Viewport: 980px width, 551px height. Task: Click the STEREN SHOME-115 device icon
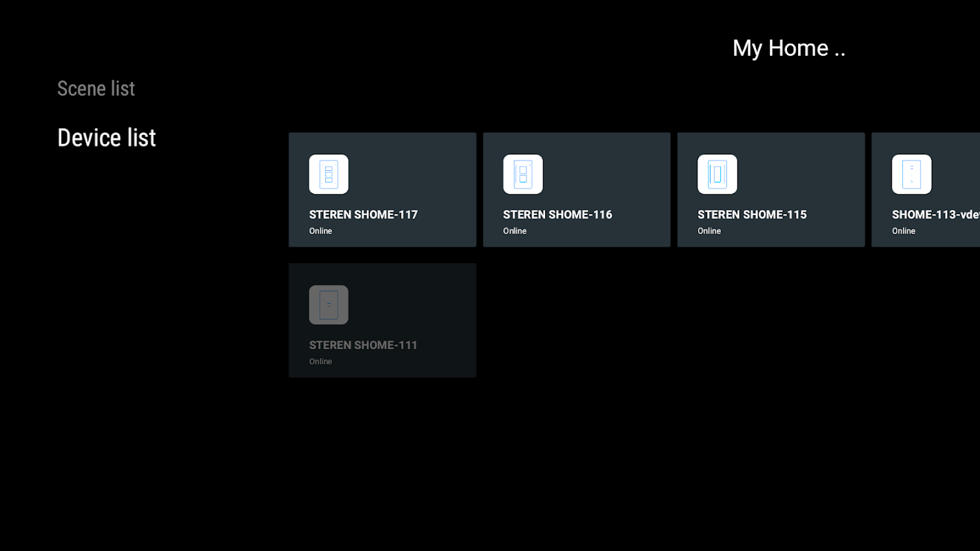717,174
